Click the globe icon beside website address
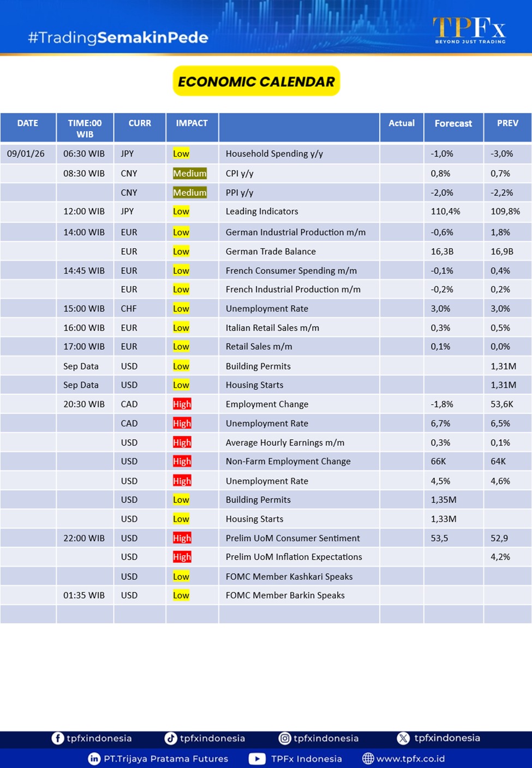Image resolution: width=532 pixels, height=768 pixels. tap(368, 759)
